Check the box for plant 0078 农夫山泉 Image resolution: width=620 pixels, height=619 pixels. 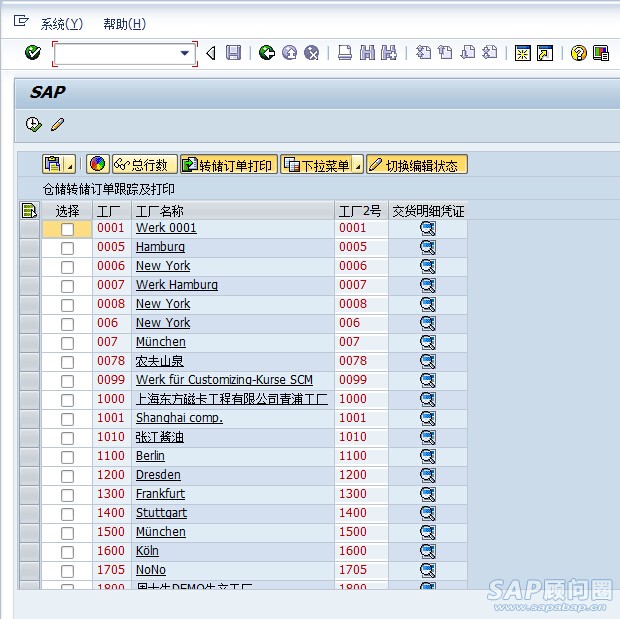click(67, 362)
